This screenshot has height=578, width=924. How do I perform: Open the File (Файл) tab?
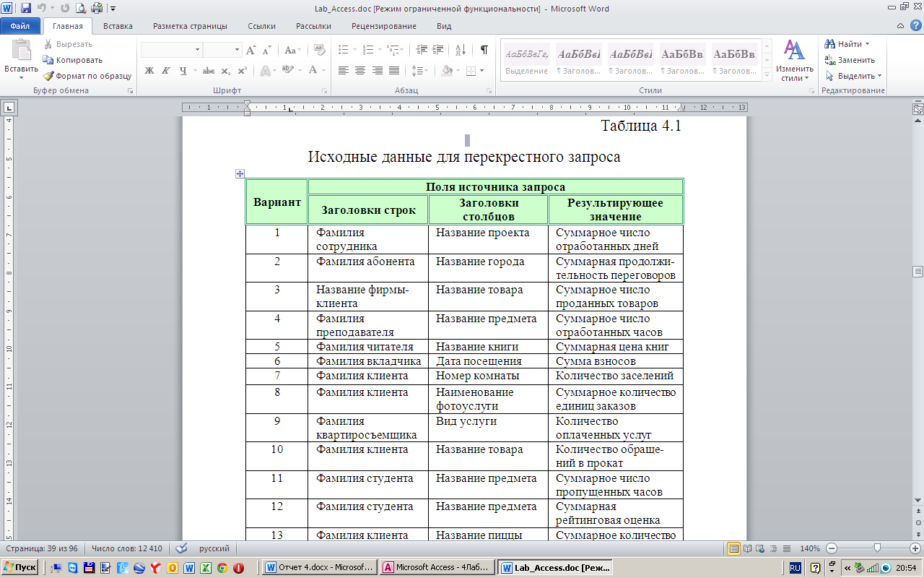20,26
